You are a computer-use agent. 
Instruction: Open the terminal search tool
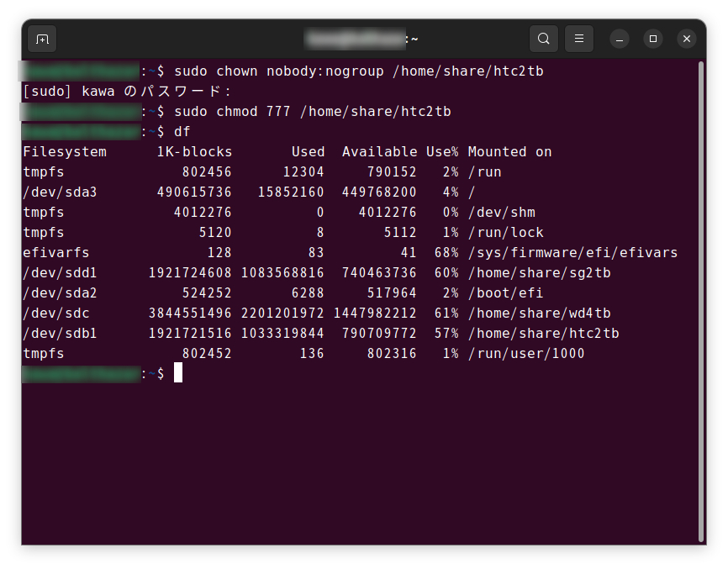tap(544, 39)
